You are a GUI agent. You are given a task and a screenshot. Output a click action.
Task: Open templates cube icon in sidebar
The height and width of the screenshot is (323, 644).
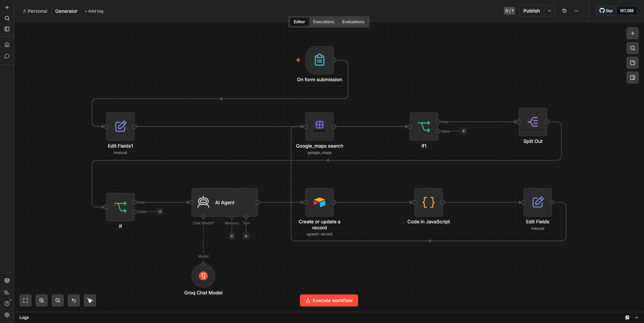(7, 281)
